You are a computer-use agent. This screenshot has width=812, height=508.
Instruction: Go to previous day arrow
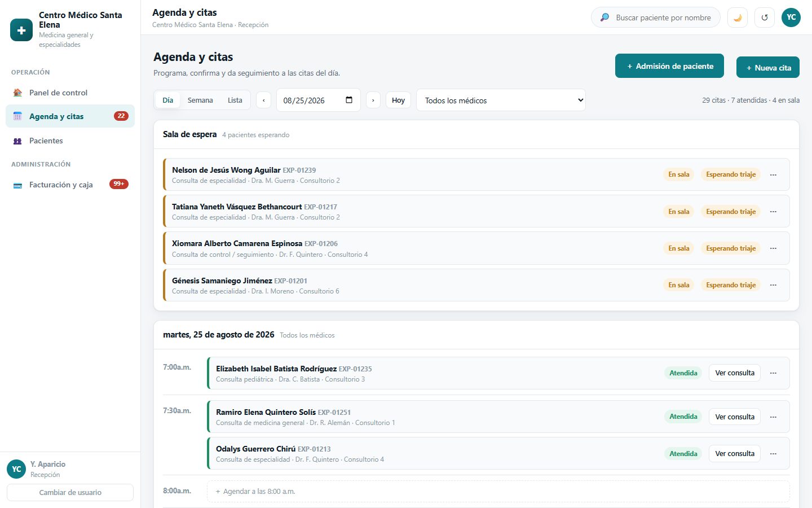point(263,100)
